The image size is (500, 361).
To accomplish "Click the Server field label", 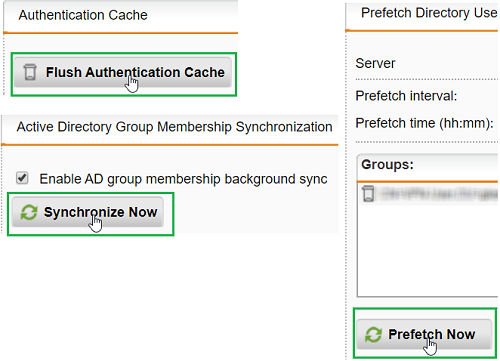I will pyautogui.click(x=375, y=63).
